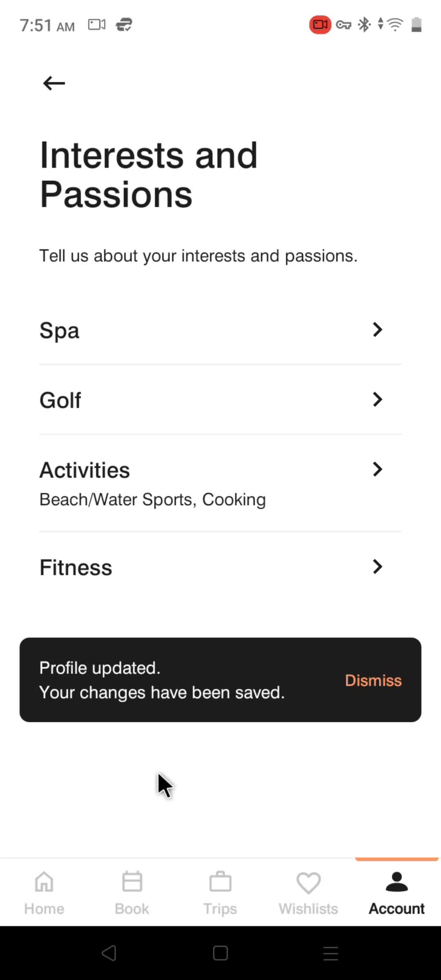The height and width of the screenshot is (980, 441).
Task: Tap the Android recent apps button
Action: 331,953
